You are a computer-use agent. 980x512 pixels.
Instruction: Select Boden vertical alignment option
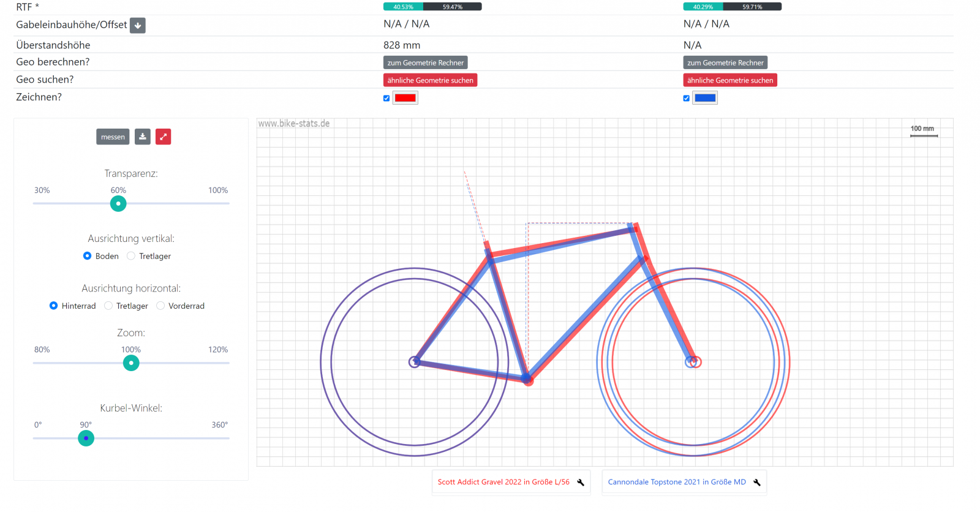[x=87, y=256]
